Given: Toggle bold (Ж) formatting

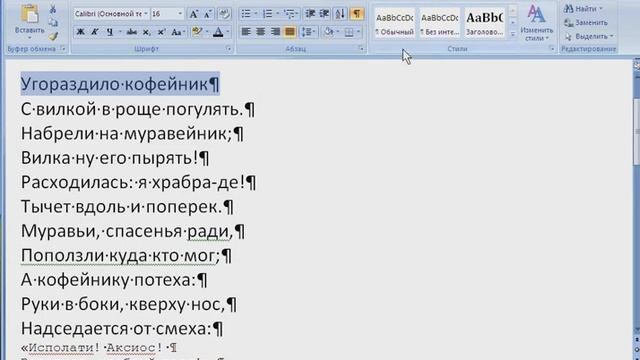Looking at the screenshot, I should click(80, 32).
